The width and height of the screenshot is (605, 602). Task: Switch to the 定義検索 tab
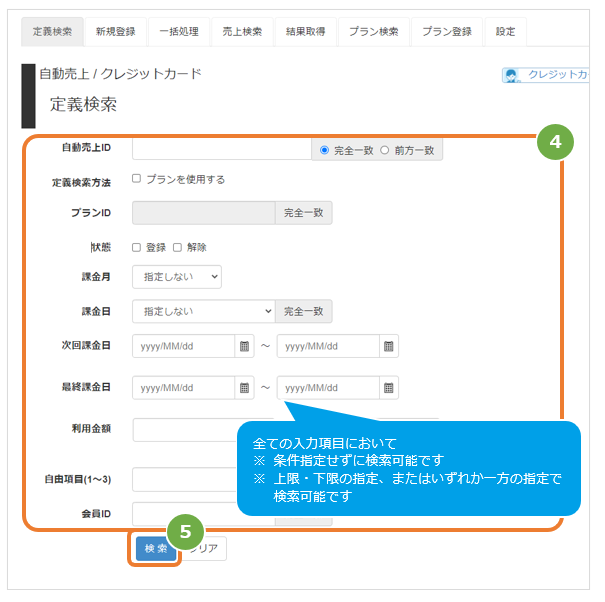(x=52, y=32)
